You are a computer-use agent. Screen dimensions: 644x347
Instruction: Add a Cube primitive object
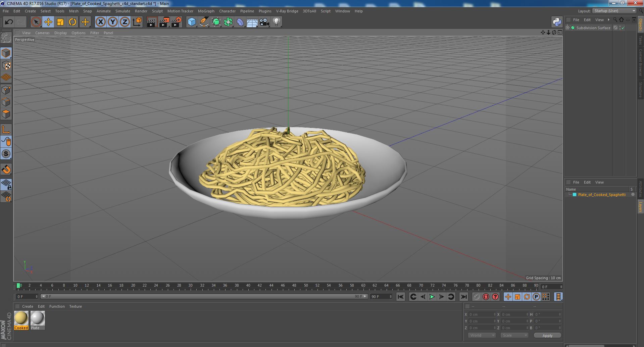pos(192,22)
